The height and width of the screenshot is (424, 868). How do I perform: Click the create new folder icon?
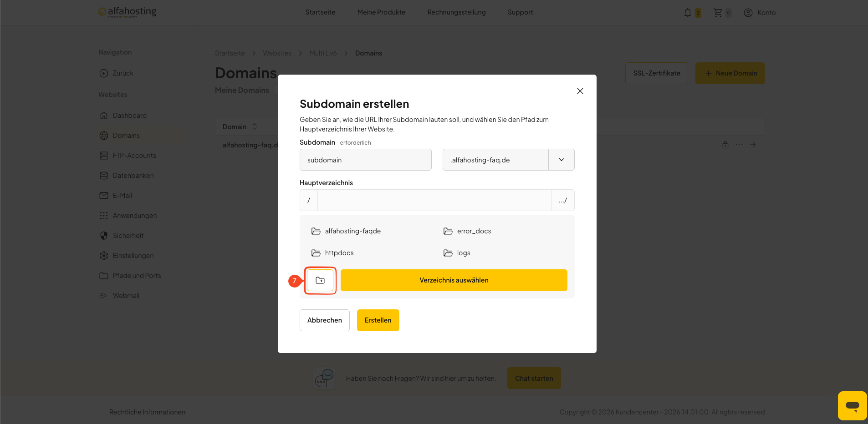pos(320,280)
